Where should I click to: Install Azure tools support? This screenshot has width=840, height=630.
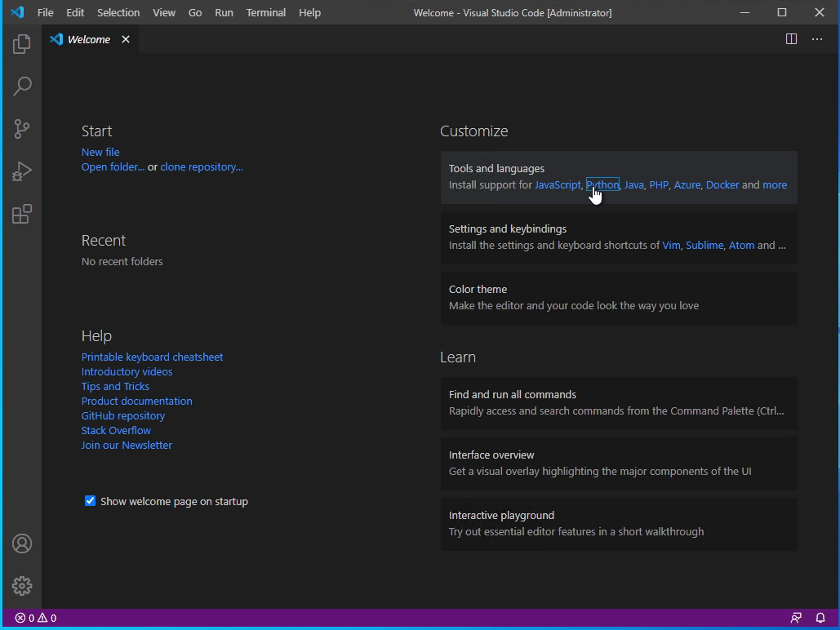pyautogui.click(x=687, y=184)
